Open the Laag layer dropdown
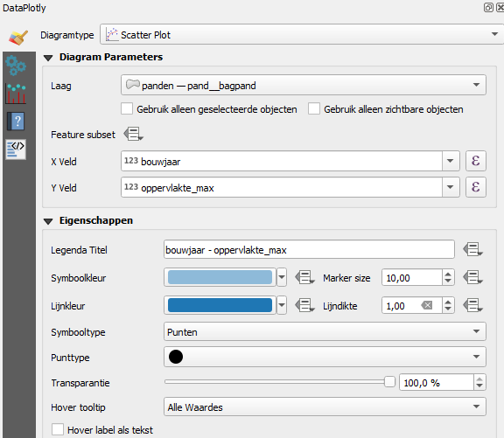 point(303,85)
